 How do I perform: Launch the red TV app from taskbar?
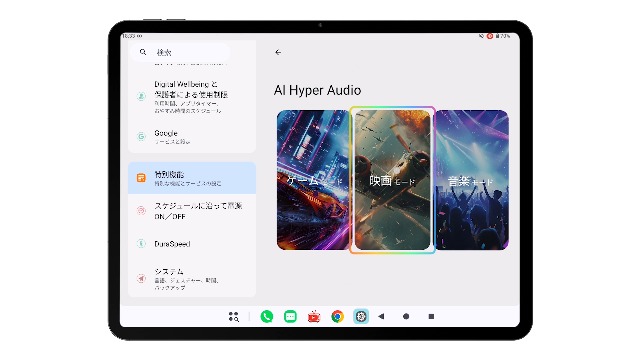tap(314, 316)
